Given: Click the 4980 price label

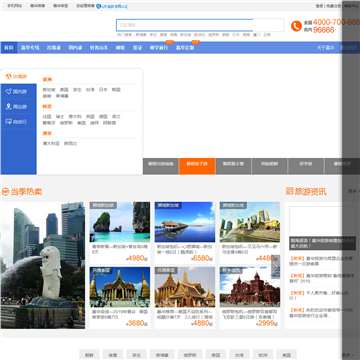Looking at the screenshot, I should [136, 258].
